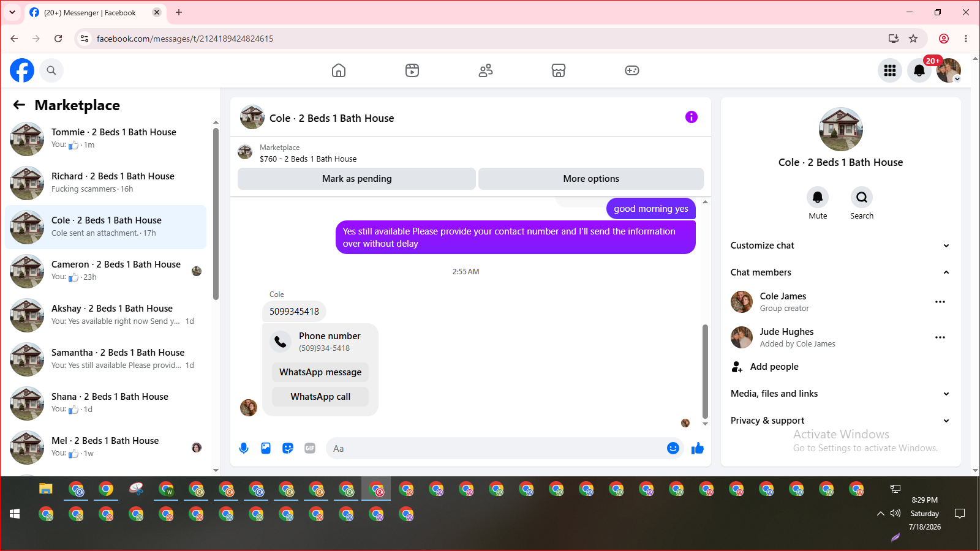Click the Mark as pending button
This screenshot has height=551, width=980.
click(356, 179)
